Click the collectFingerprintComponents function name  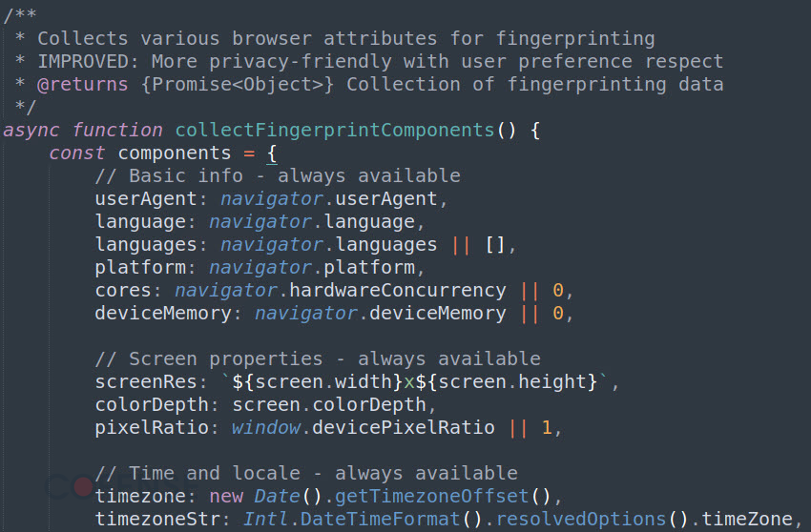[x=335, y=131]
